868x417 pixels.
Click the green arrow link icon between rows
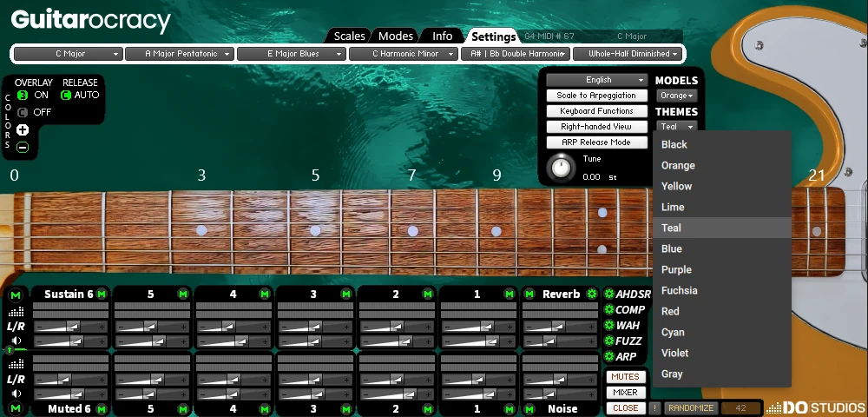click(10, 350)
